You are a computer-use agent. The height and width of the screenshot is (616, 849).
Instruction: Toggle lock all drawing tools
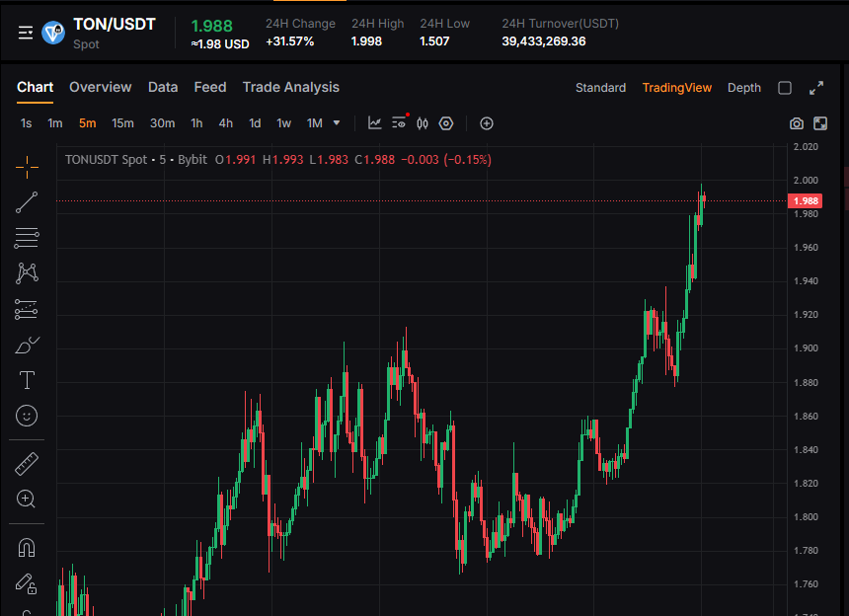27,583
